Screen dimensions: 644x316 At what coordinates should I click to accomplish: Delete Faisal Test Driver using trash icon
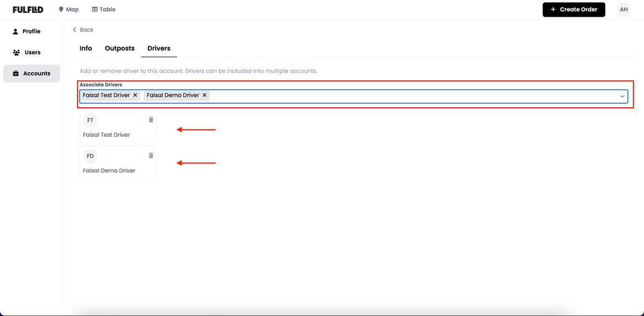click(x=151, y=120)
